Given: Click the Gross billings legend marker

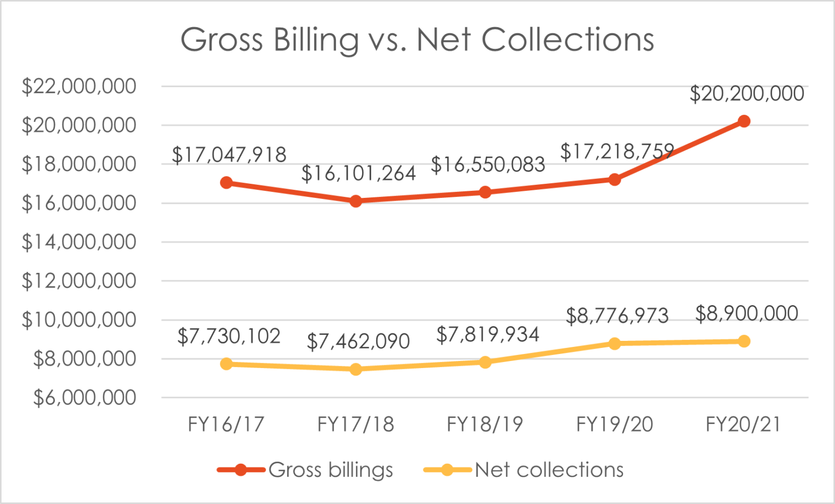Looking at the screenshot, I should (x=241, y=470).
